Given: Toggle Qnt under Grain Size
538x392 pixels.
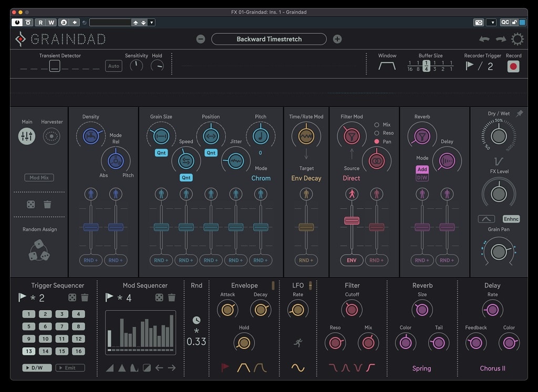Looking at the screenshot, I should [161, 153].
